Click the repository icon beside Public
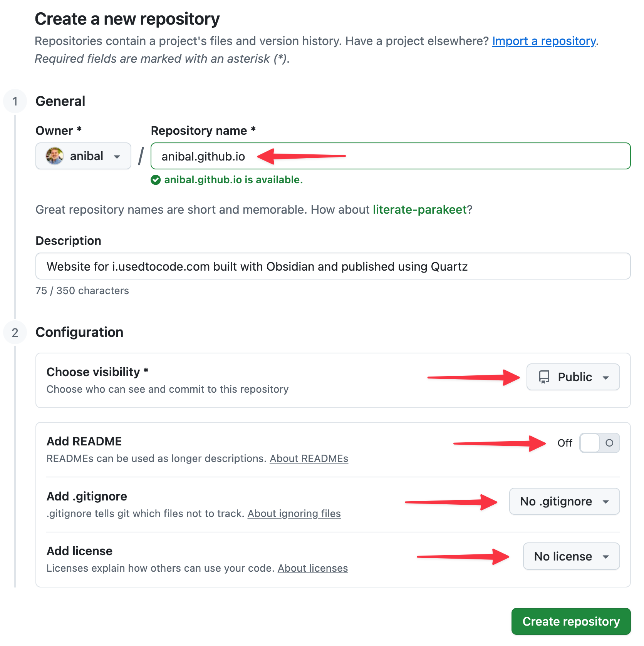 pos(544,377)
